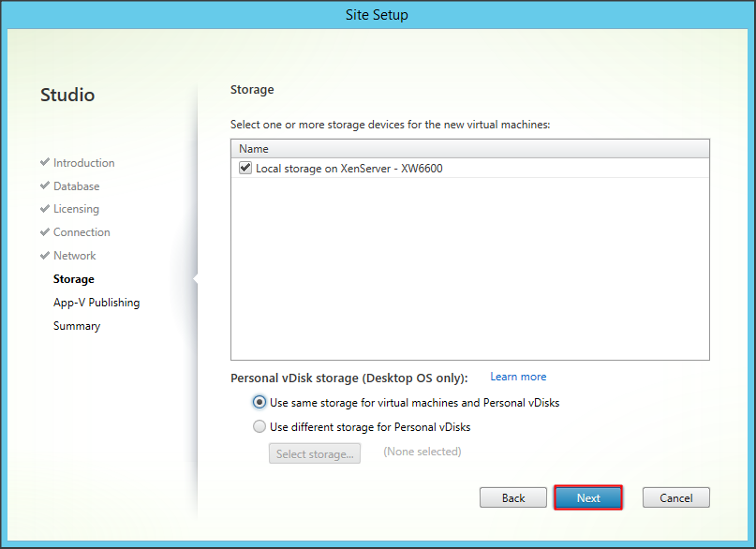The width and height of the screenshot is (756, 549).
Task: Select 'Use same storage for virtual machines' option
Action: pyautogui.click(x=259, y=402)
